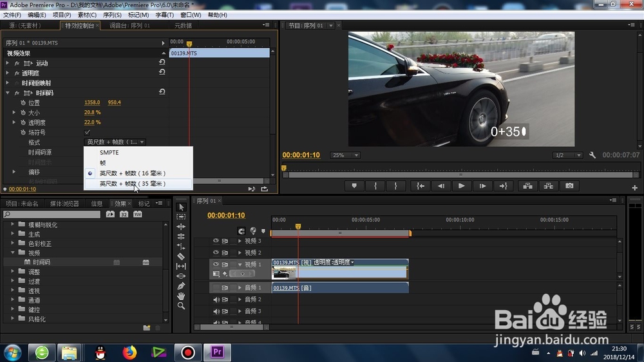Select the Rolling Edit tool
This screenshot has width=644, height=362.
pos(181,236)
